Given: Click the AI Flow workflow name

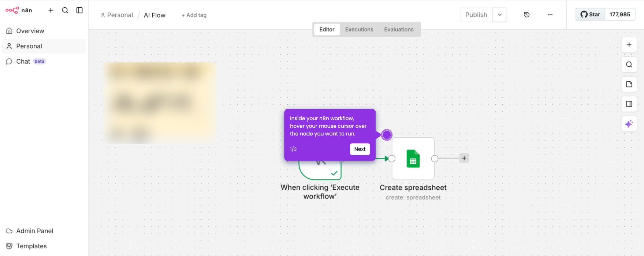Looking at the screenshot, I should (155, 15).
